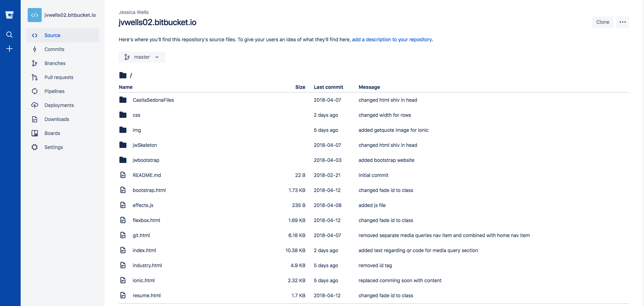Open the jwbootstrap folder name link
Screen dimensions: 644x306
point(146,160)
